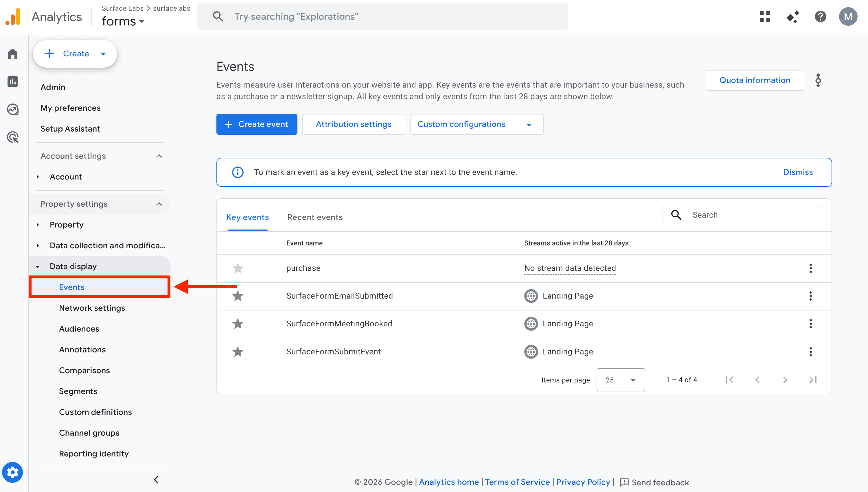Click the events table search magnifier icon

coord(676,215)
